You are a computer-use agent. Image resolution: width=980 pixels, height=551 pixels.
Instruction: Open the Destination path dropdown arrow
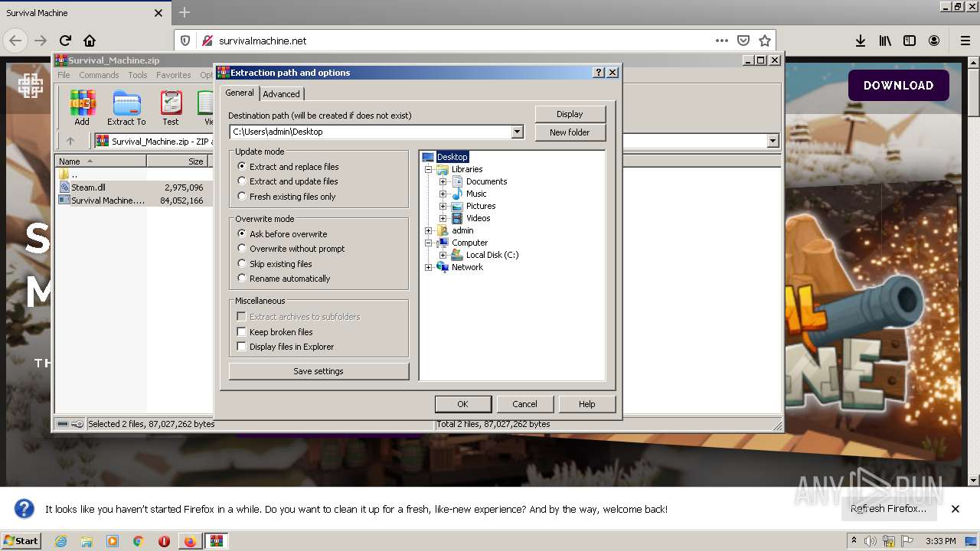pyautogui.click(x=517, y=132)
